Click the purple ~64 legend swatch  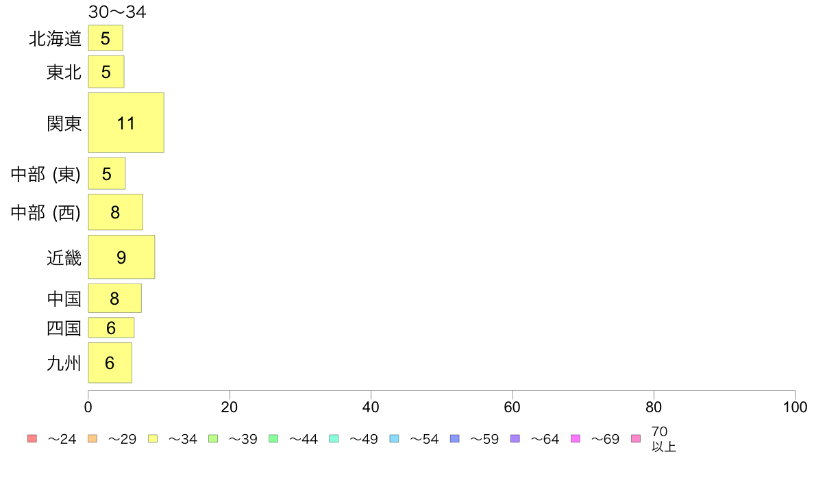(515, 438)
